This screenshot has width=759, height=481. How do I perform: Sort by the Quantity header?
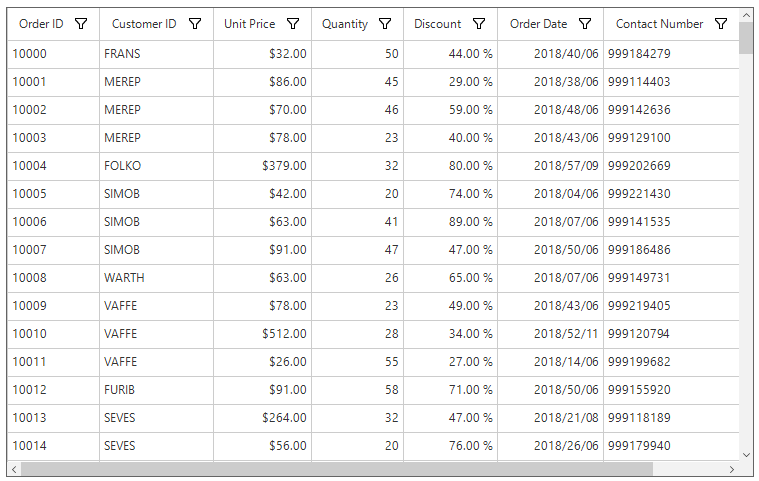click(x=345, y=24)
